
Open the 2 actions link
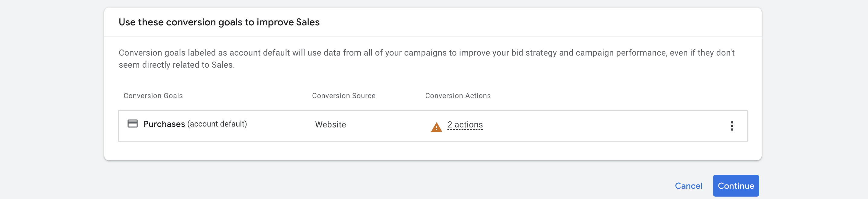click(465, 125)
